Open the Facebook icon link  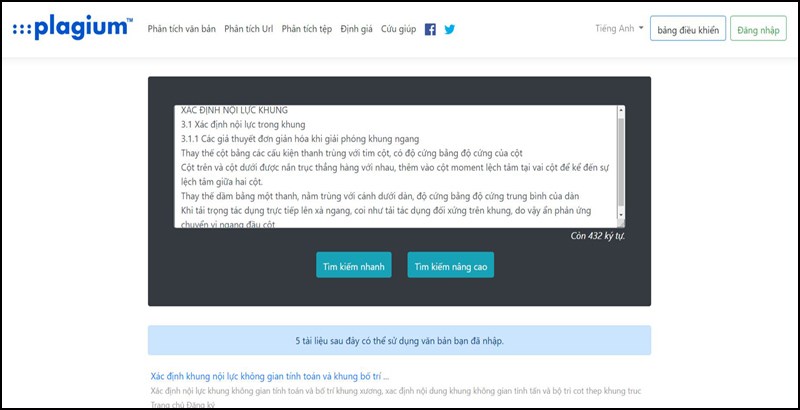(430, 30)
